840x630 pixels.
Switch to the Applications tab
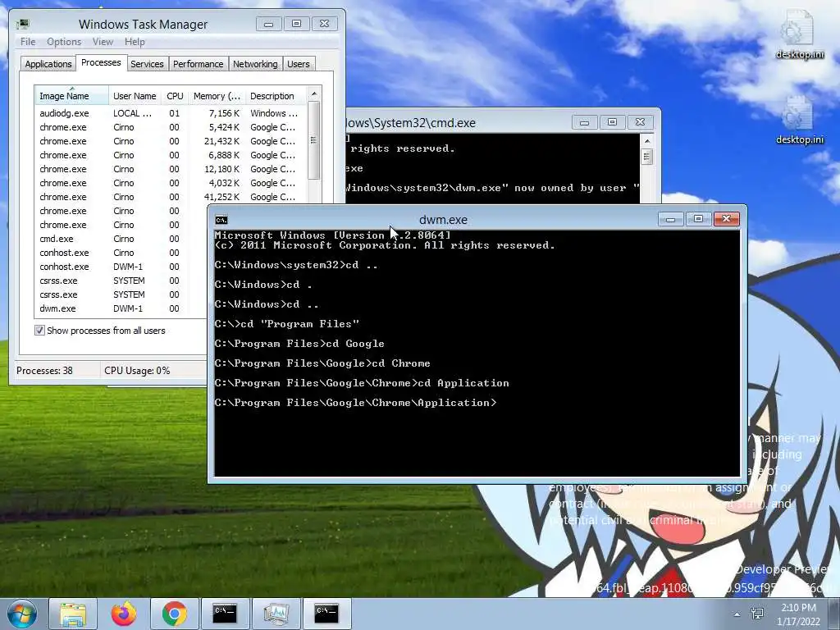coord(48,64)
